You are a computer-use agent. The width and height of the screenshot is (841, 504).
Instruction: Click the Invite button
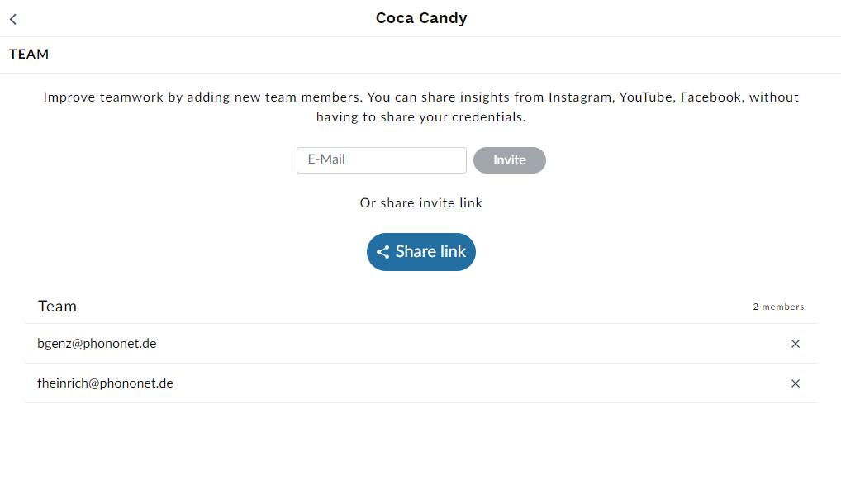[x=510, y=160]
